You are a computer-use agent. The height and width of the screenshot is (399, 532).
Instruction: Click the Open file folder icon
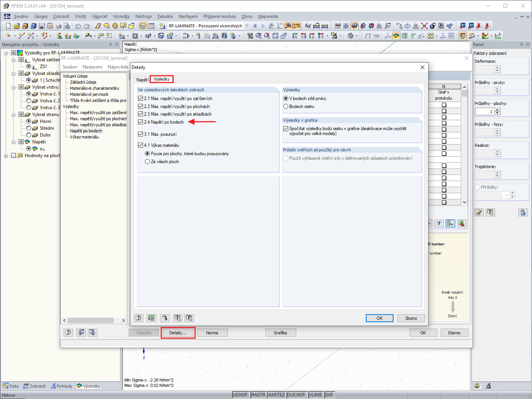pyautogui.click(x=16, y=26)
